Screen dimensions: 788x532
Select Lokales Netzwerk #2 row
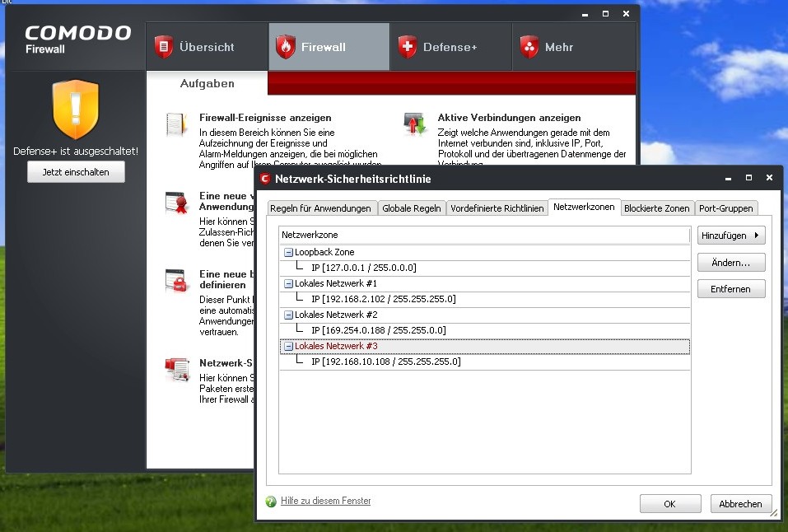484,315
